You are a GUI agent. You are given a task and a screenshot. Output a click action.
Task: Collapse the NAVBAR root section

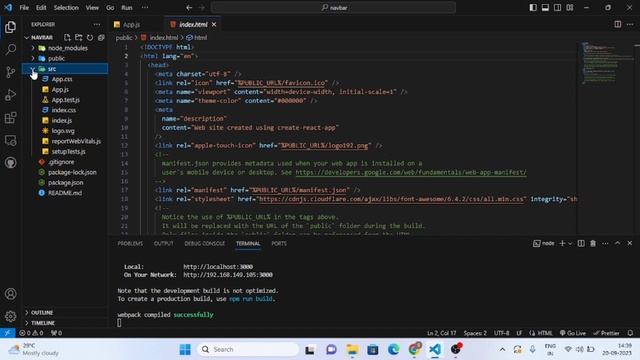click(x=27, y=38)
